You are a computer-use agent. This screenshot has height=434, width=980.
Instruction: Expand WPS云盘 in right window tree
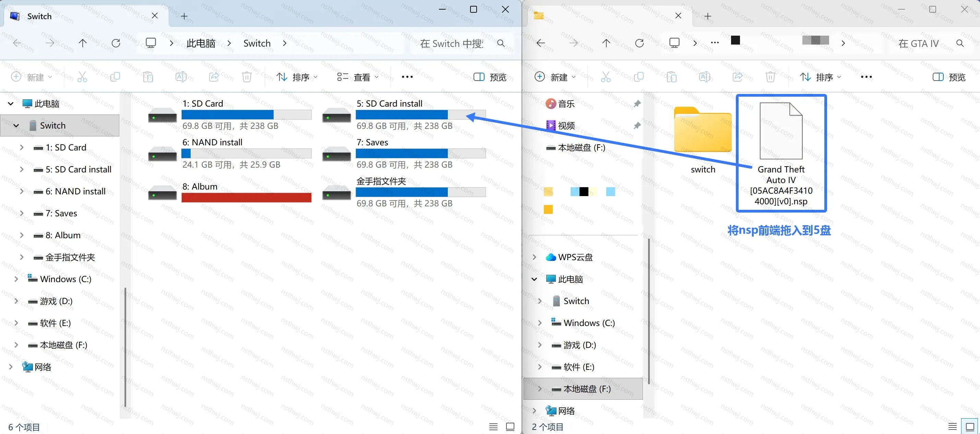pyautogui.click(x=534, y=257)
